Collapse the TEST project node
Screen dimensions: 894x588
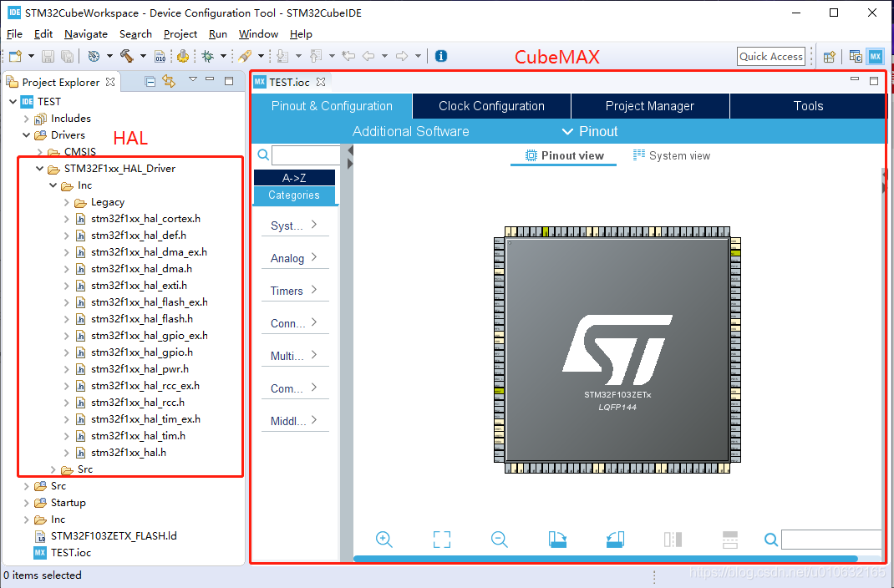pos(13,101)
